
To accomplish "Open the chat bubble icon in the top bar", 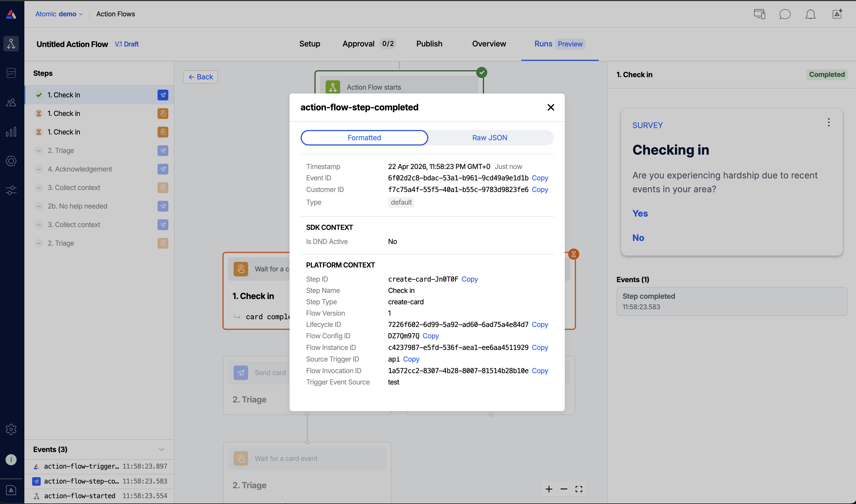I will [785, 14].
